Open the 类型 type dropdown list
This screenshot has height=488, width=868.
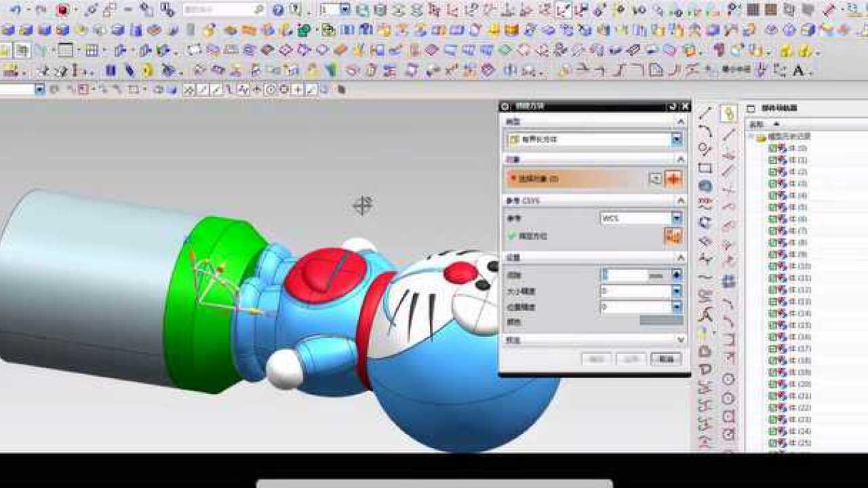click(676, 139)
